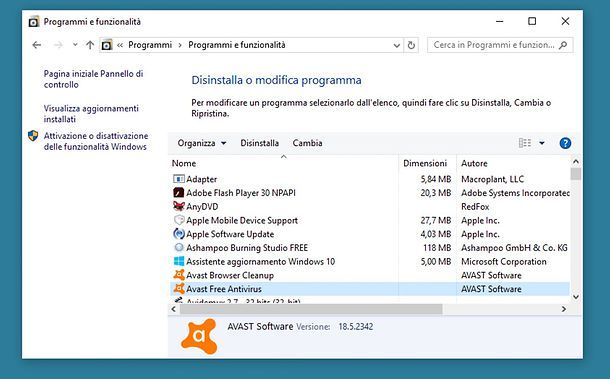Screen dimensions: 610x379
Task: Open Attivazione o disattivazione delle funzionalità Windows
Action: (96, 141)
